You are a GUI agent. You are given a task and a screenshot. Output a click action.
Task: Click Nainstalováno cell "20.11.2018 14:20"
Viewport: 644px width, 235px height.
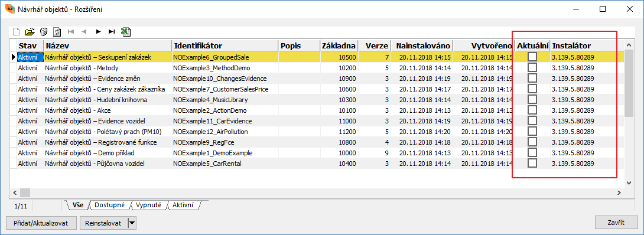(422, 132)
